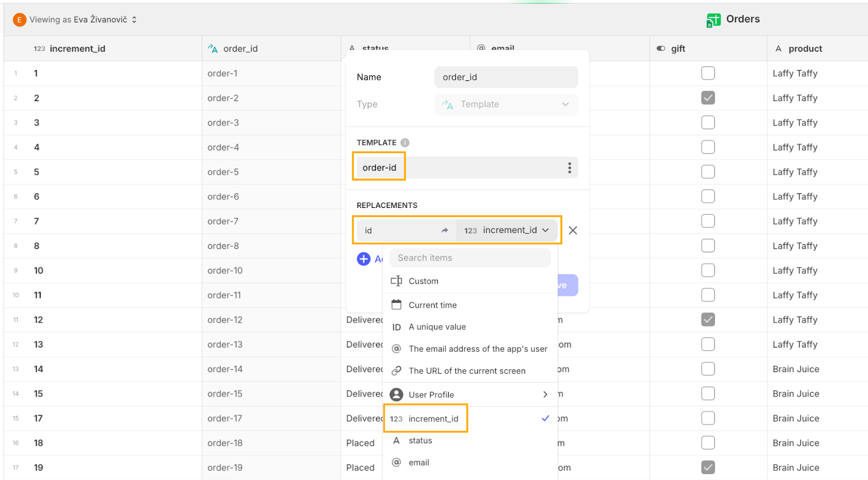
Task: Select email from the list
Action: [x=470, y=462]
